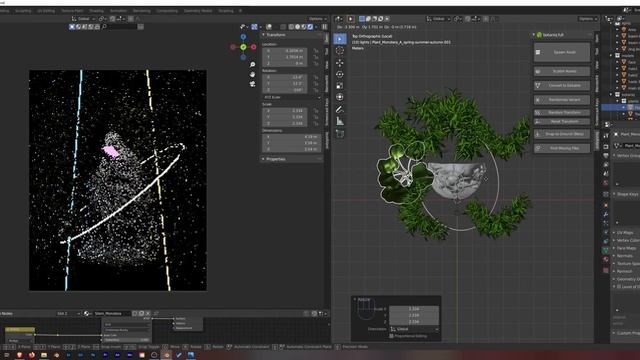Browse material icon in node editor header
Image resolution: width=640 pixels, height=360 pixels.
pyautogui.click(x=87, y=313)
